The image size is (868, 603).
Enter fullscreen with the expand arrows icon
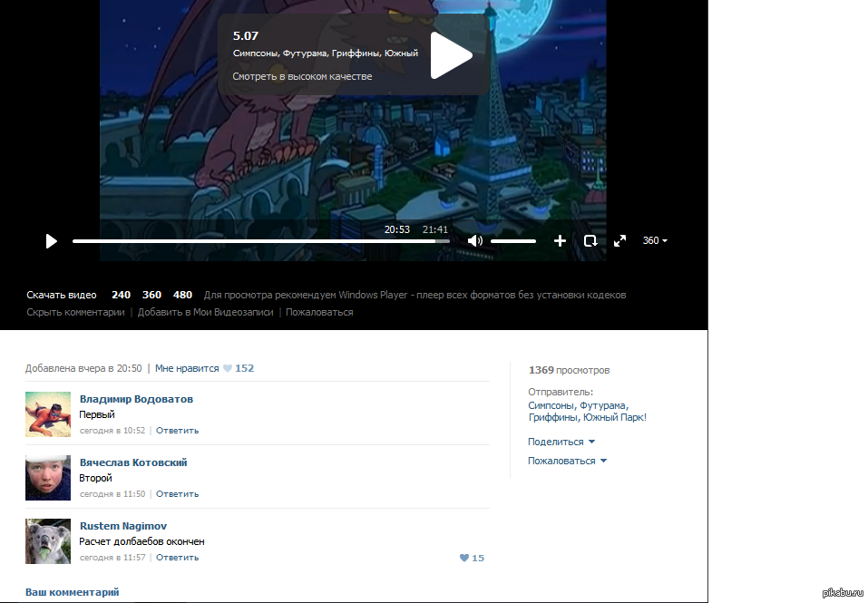[619, 241]
